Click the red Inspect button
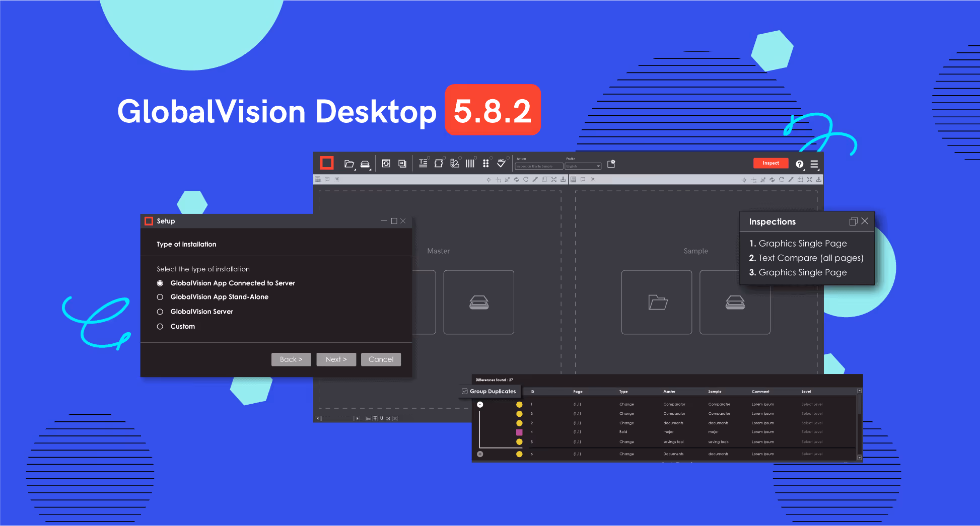The width and height of the screenshot is (980, 526). coord(771,163)
